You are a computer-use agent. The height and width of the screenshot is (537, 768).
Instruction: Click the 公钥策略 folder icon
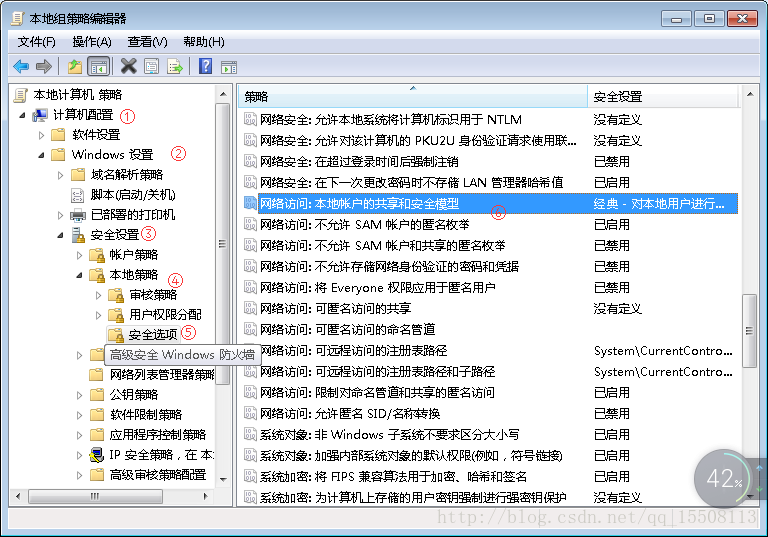pyautogui.click(x=97, y=394)
